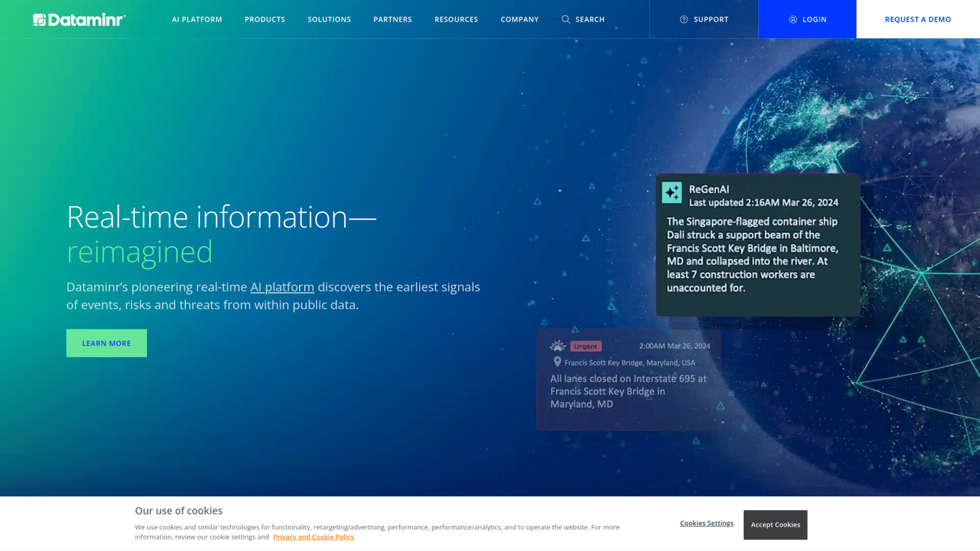Click 'Francis Scott Key Bridge, Maryland, USA' location
The image size is (980, 551).
(x=630, y=363)
